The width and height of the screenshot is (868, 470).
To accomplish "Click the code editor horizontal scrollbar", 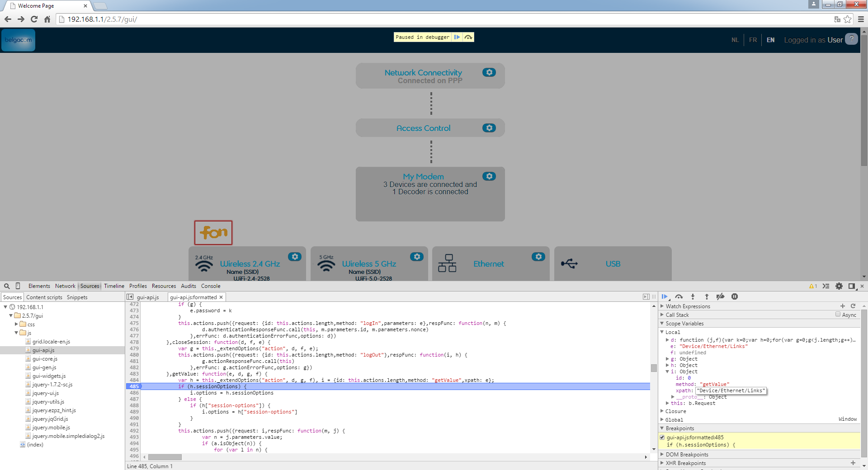I will pos(165,457).
